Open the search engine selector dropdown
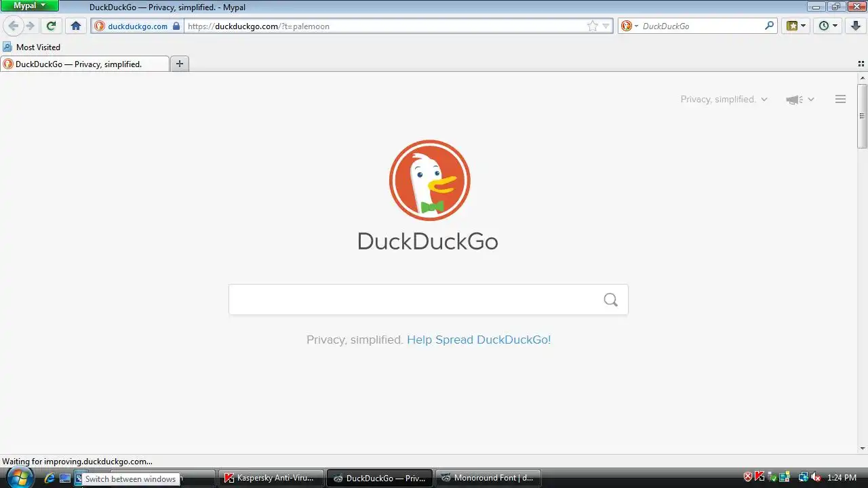868x488 pixels. (x=629, y=26)
